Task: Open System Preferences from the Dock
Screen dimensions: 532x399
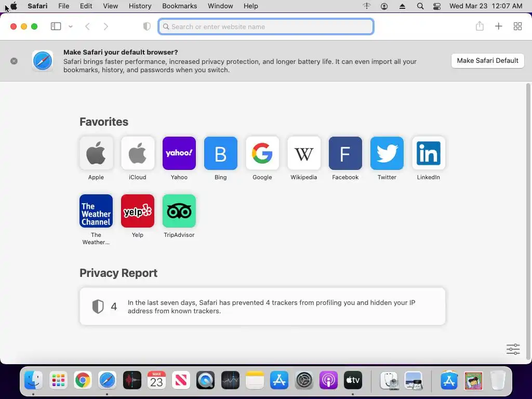Action: [303, 380]
